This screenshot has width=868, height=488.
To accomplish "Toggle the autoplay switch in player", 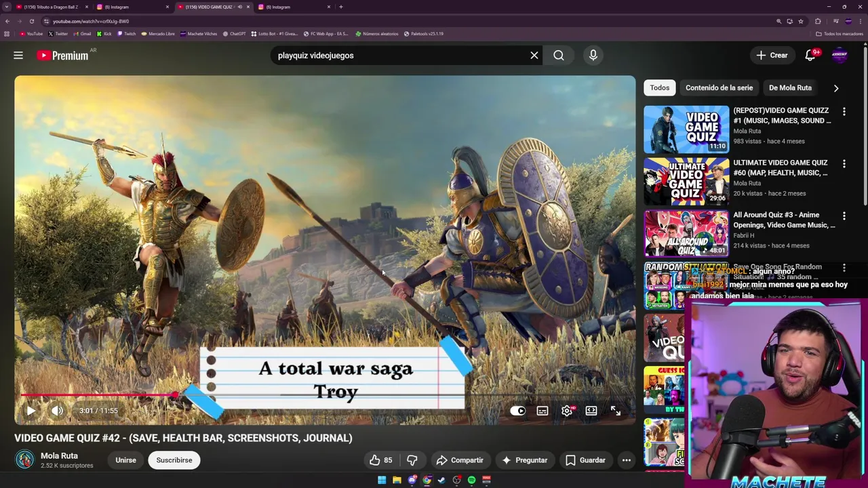I will click(x=517, y=411).
